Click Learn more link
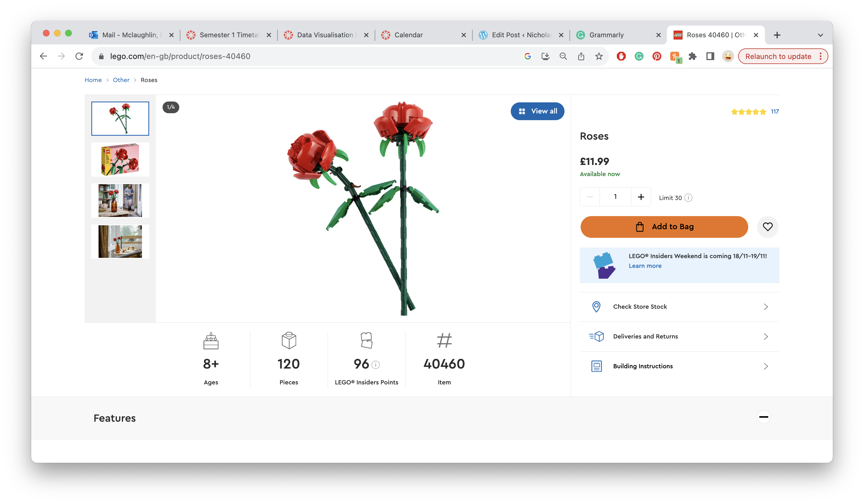 pos(645,266)
